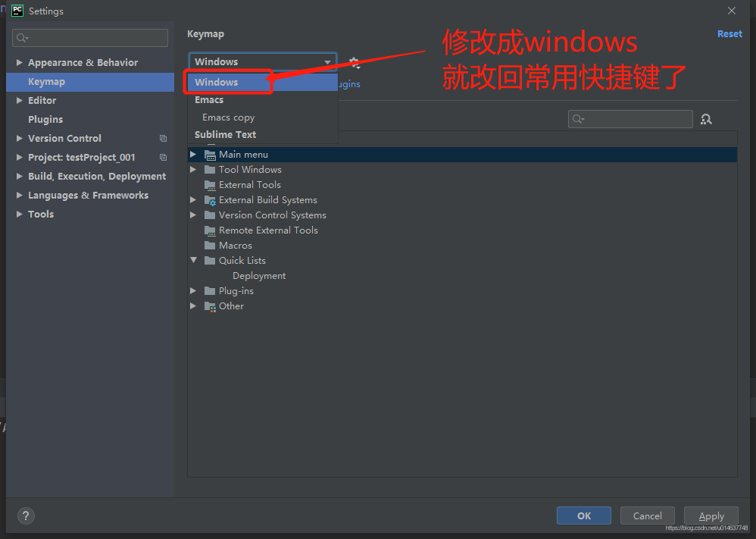This screenshot has width=756, height=539.
Task: Click the OK button
Action: tap(584, 515)
